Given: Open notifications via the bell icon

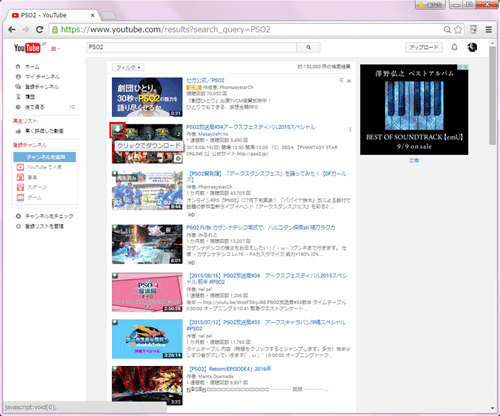Looking at the screenshot, I should pos(454,47).
